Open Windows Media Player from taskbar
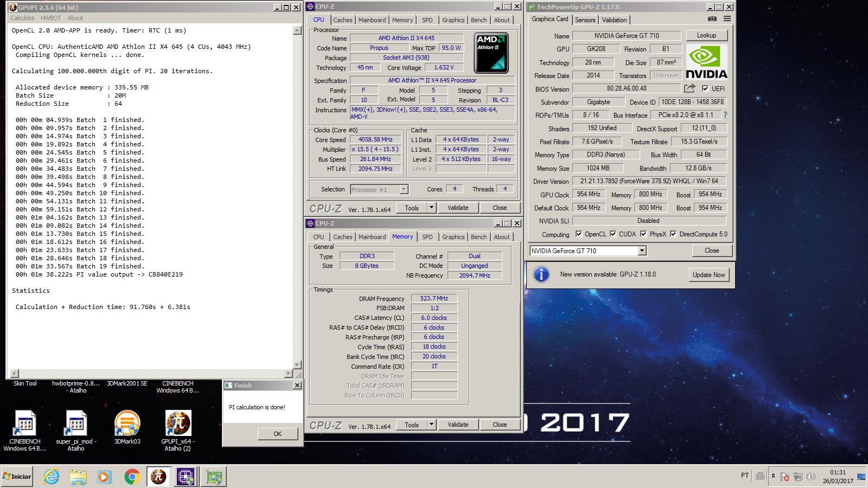868x488 pixels. click(104, 477)
